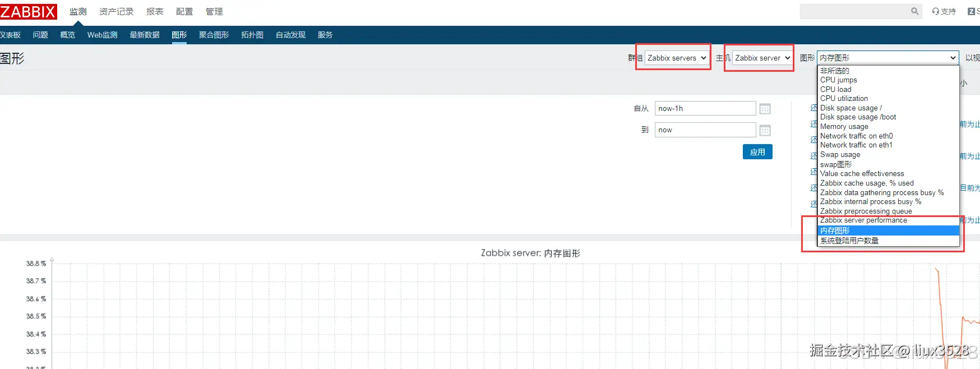Viewport: 980px width, 369px height.
Task: Go to the 服务 submenu tab
Action: point(325,35)
